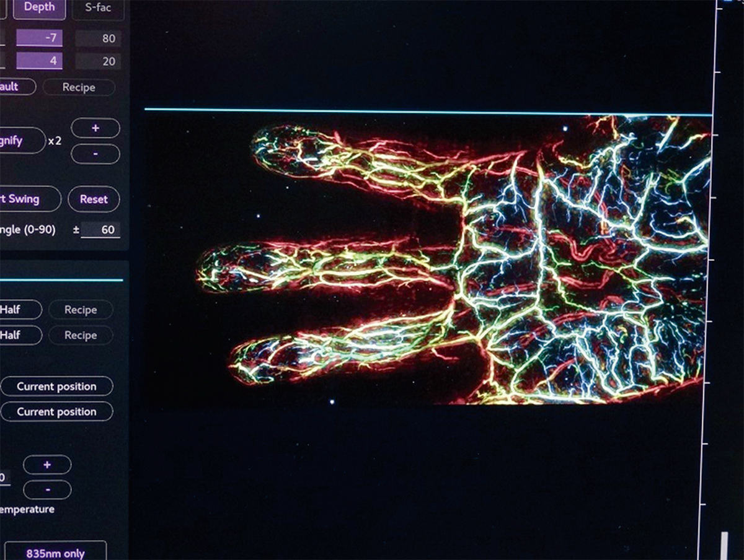Lower temperature with the minus button
Screen dimensions: 744x560
tap(47, 489)
